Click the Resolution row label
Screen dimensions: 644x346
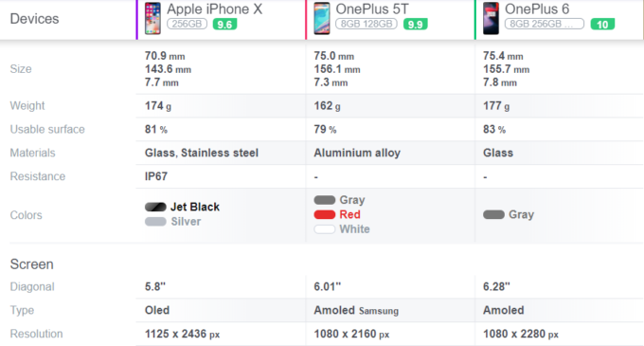(37, 334)
